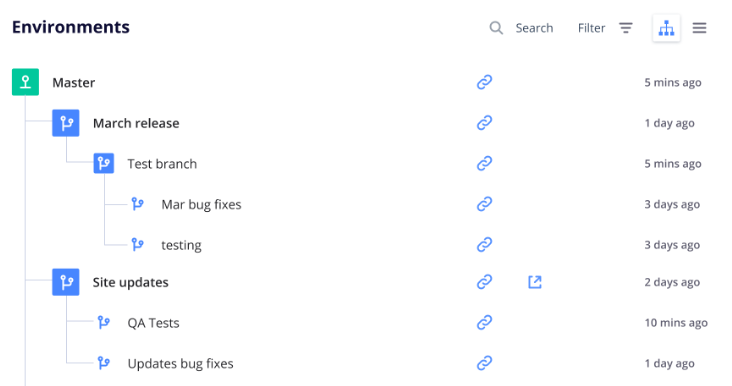The width and height of the screenshot is (732, 386).
Task: Select the Test branch environment
Action: click(x=162, y=164)
